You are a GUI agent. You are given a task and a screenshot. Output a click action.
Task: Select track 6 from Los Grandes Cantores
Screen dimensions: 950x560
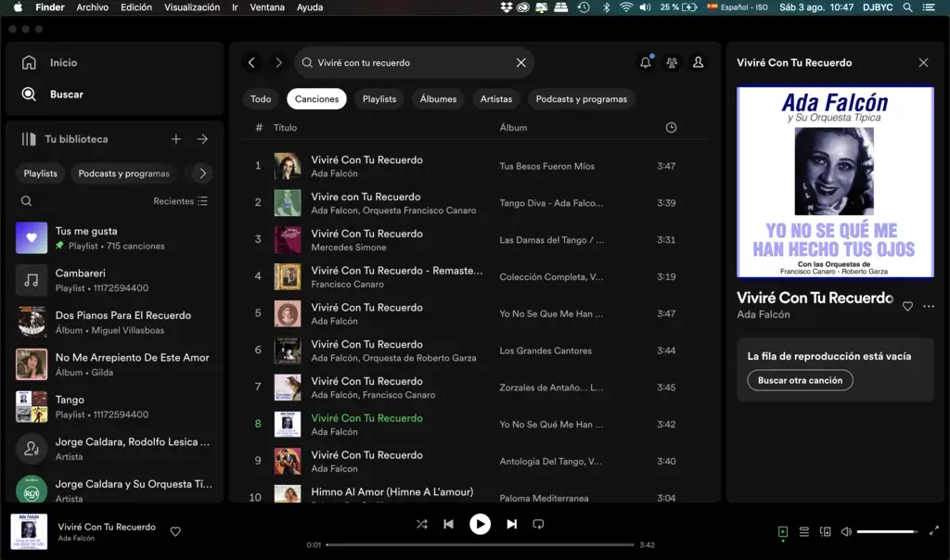pos(475,350)
